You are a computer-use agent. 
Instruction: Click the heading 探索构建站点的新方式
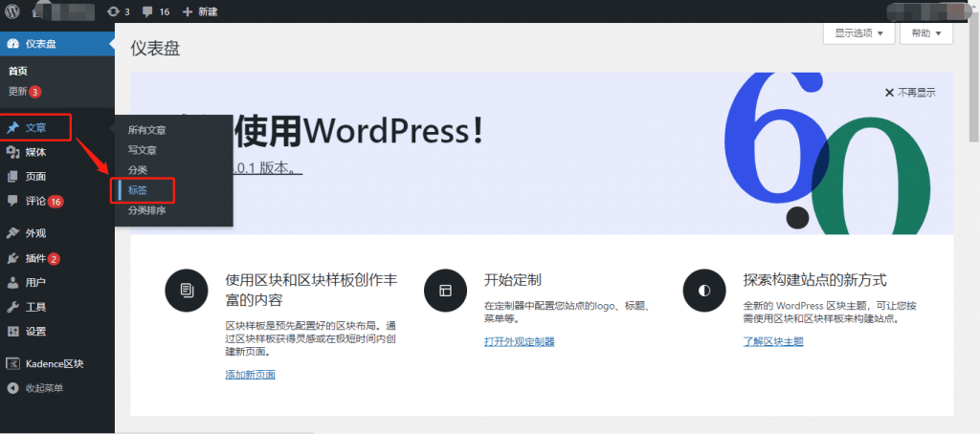(815, 279)
